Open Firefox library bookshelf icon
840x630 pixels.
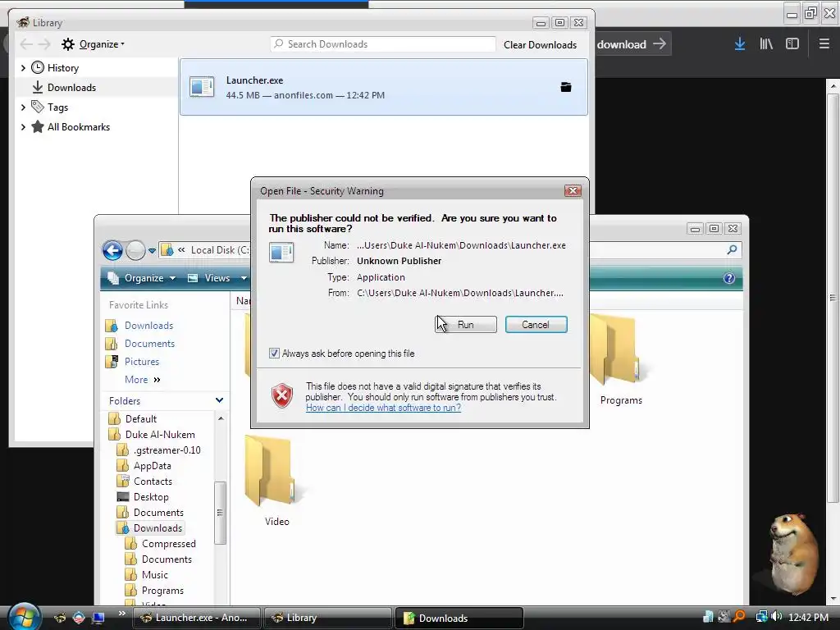coord(766,44)
